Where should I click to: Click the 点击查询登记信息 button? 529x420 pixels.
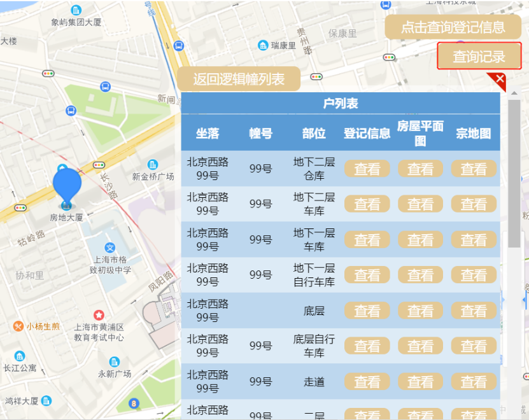[x=453, y=27]
